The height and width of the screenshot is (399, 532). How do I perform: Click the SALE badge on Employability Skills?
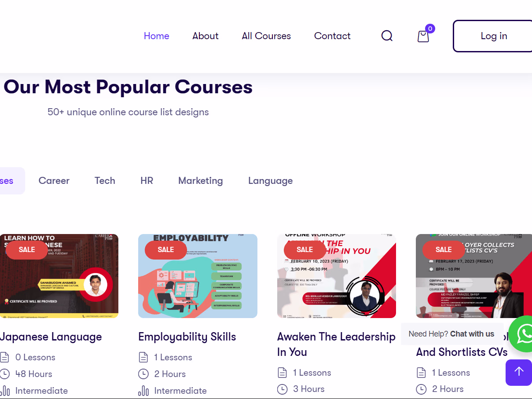point(166,250)
